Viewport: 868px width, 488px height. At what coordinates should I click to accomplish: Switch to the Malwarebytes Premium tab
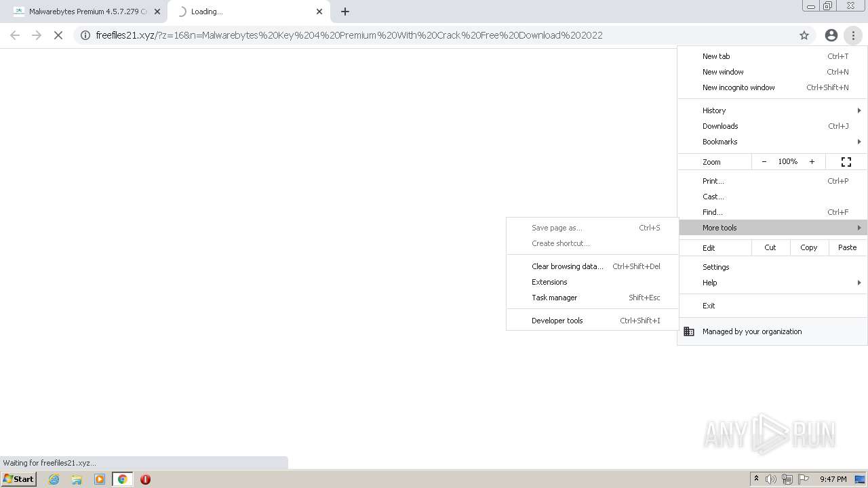pos(85,12)
